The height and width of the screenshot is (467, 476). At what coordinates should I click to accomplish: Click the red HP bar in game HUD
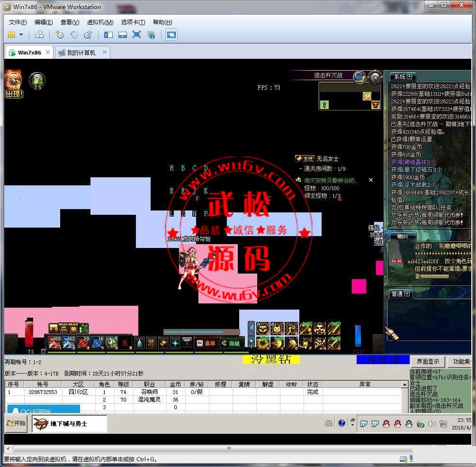[x=29, y=332]
